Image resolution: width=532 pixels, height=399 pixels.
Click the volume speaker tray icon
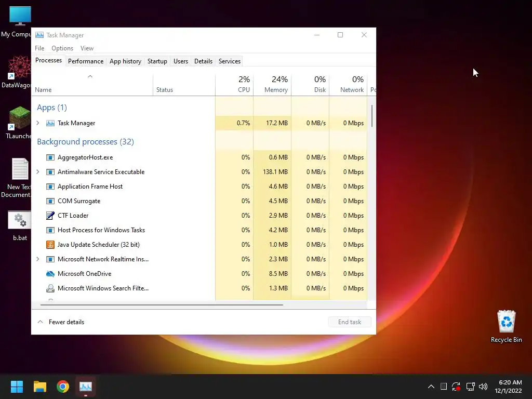tap(483, 387)
